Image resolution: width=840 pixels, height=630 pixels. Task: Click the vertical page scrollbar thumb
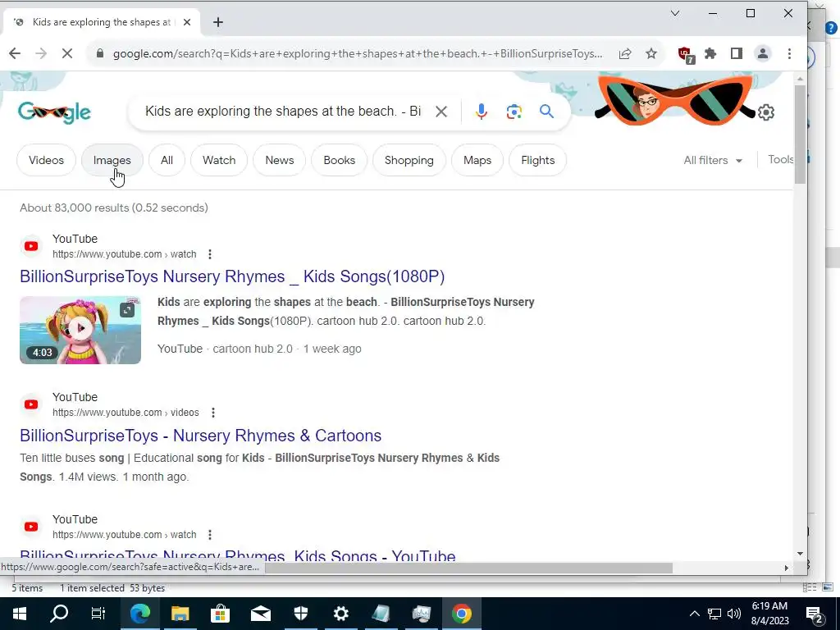800,134
